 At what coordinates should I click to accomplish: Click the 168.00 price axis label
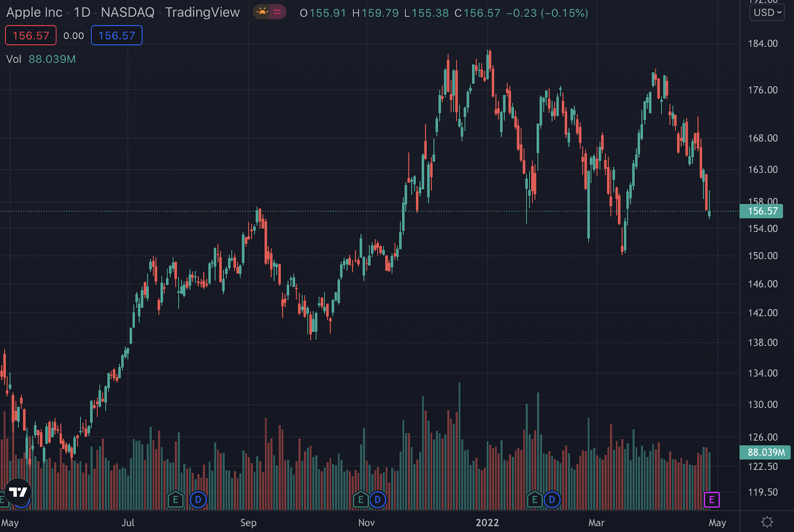[763, 138]
